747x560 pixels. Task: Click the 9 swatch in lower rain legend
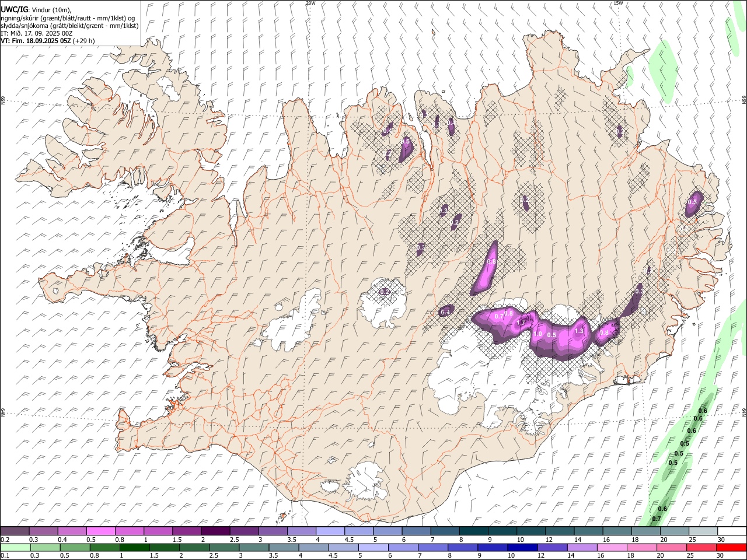click(x=492, y=547)
